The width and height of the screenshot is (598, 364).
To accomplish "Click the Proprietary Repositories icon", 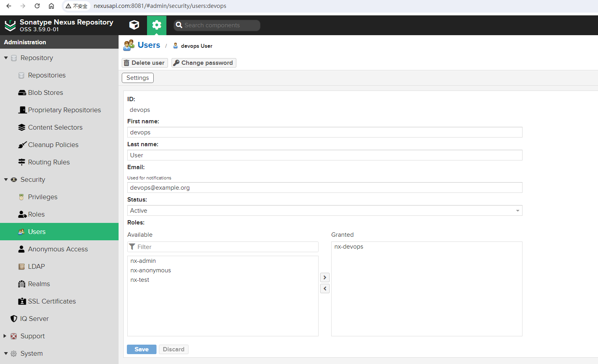I will coord(23,110).
